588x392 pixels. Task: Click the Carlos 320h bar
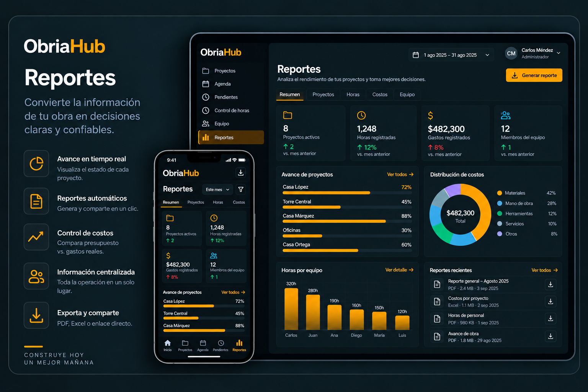tap(291, 309)
